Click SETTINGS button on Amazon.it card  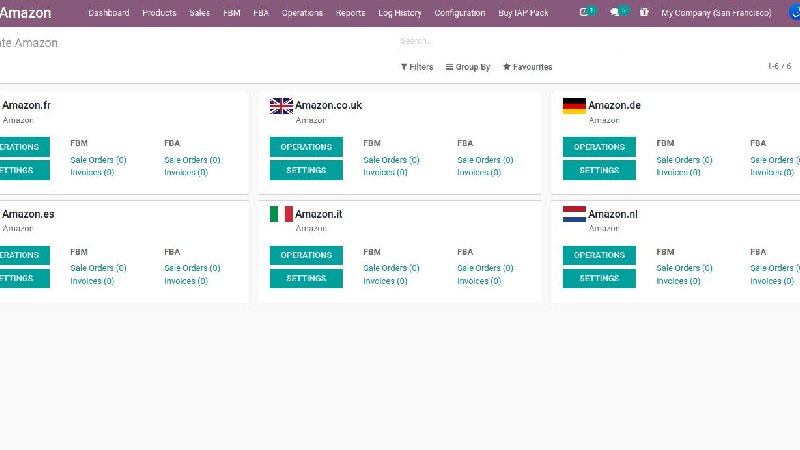point(306,279)
